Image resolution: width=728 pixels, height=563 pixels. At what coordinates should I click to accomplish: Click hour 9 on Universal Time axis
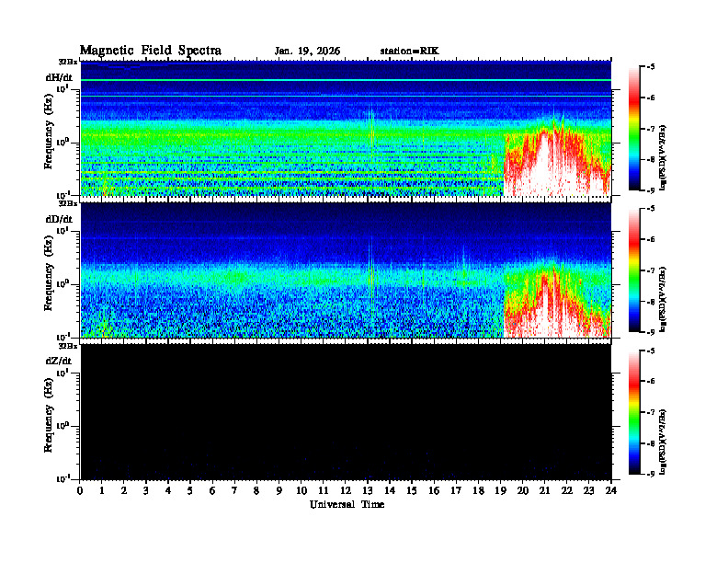pos(279,491)
